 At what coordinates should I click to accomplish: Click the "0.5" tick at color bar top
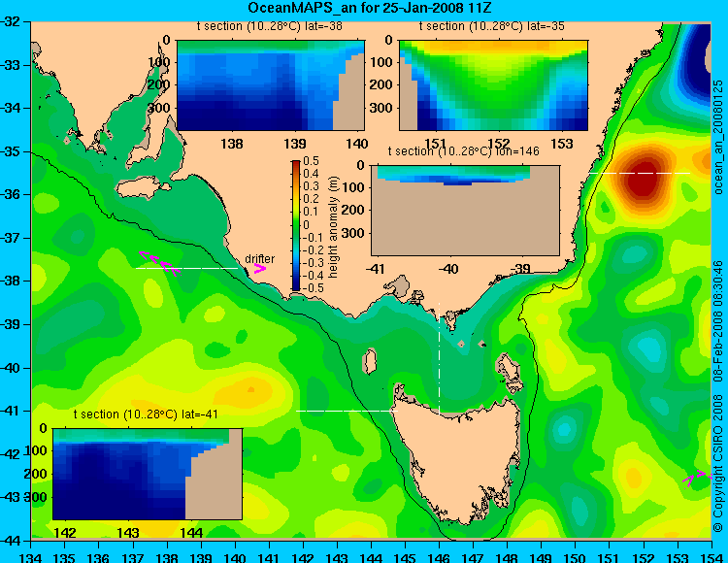pyautogui.click(x=311, y=161)
